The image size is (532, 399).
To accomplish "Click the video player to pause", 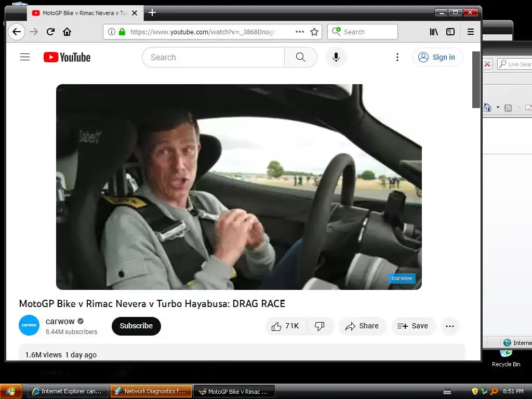I will pos(239,187).
